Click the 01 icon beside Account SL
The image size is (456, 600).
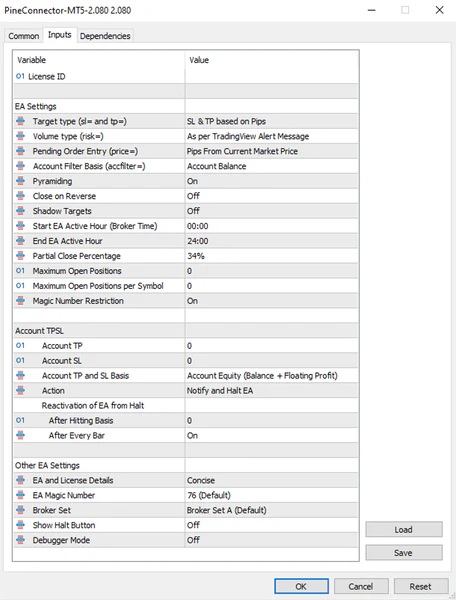(x=20, y=360)
